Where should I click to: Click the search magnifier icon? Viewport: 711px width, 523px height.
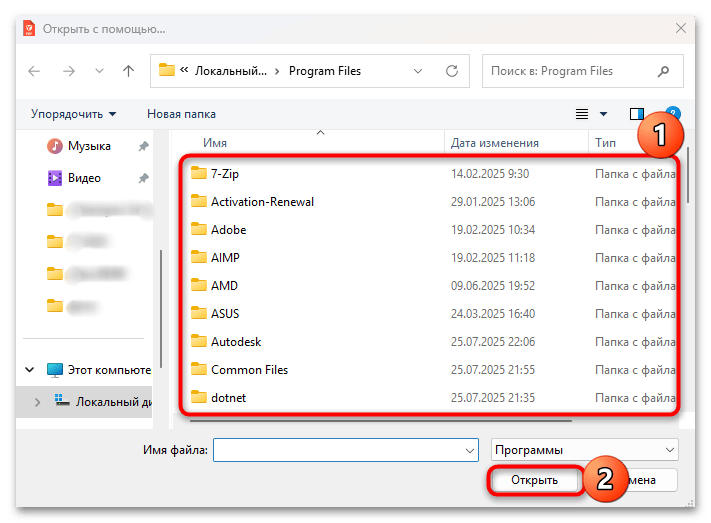[663, 71]
